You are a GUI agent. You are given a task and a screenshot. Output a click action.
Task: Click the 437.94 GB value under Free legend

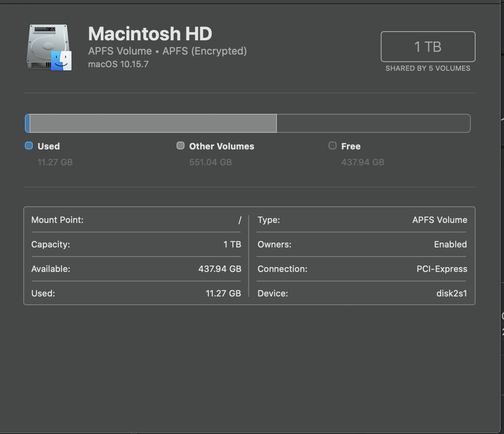pyautogui.click(x=363, y=162)
